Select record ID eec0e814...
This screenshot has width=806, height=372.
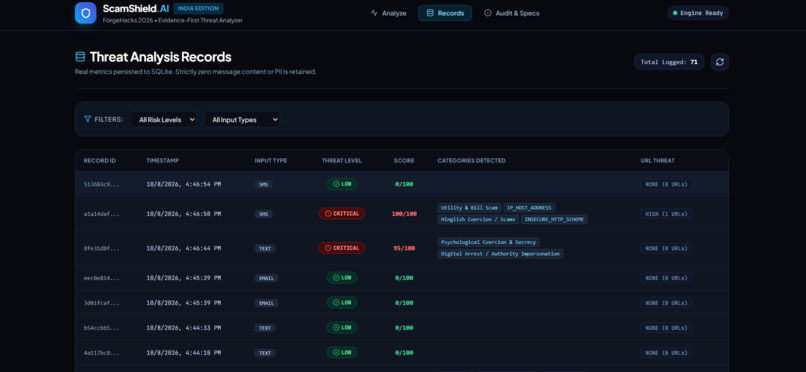tap(102, 278)
